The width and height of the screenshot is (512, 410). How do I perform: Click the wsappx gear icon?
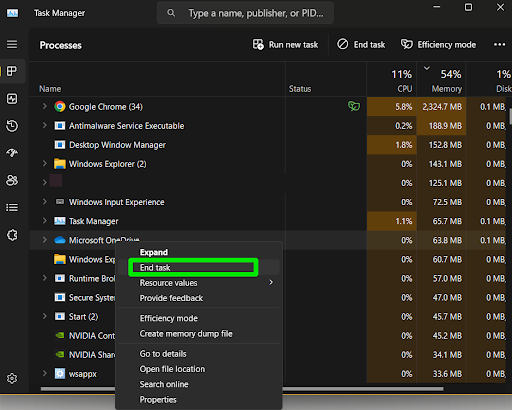60,374
